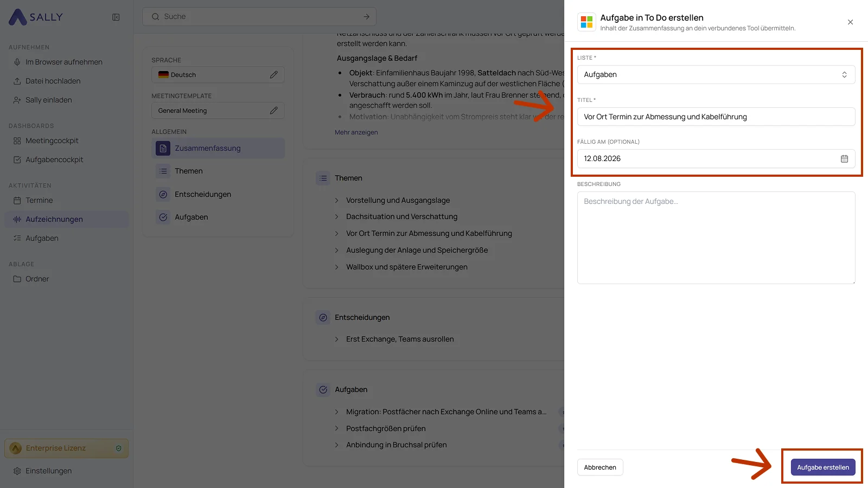This screenshot has width=868, height=488.
Task: Click the waveform icon next to Aufzeichnungen
Action: tap(17, 220)
